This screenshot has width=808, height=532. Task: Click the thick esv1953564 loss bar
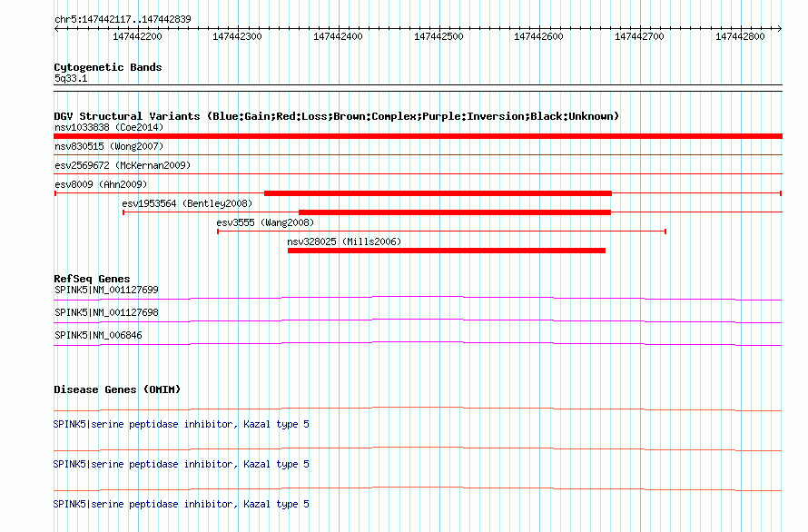point(455,212)
